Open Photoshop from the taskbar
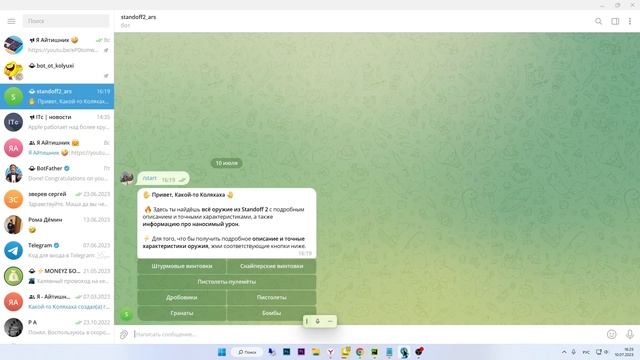This screenshot has height=360, width=640. point(287,352)
